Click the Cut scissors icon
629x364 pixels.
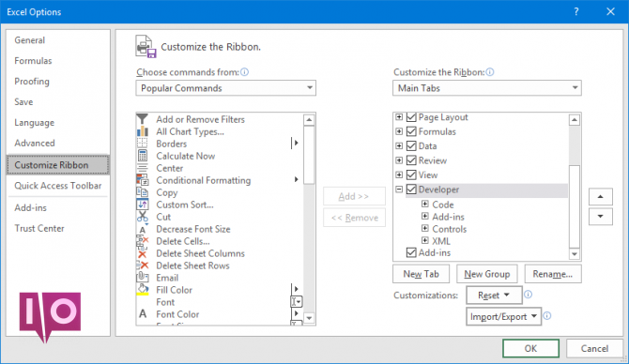tap(143, 217)
